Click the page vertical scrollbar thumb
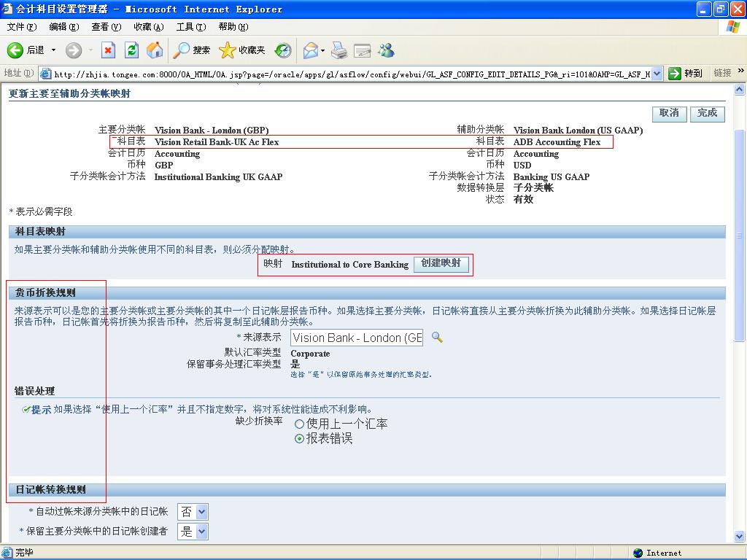This screenshot has height=560, width=747. click(739, 236)
